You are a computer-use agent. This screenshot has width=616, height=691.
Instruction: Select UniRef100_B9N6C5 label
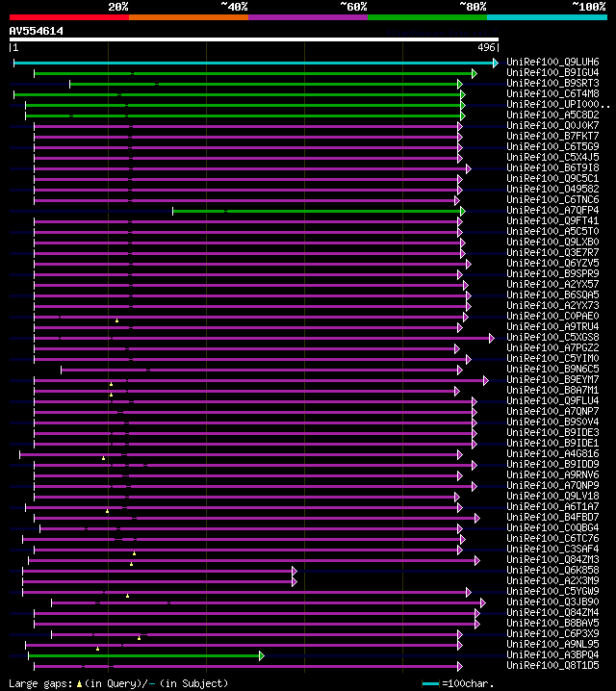[552, 369]
